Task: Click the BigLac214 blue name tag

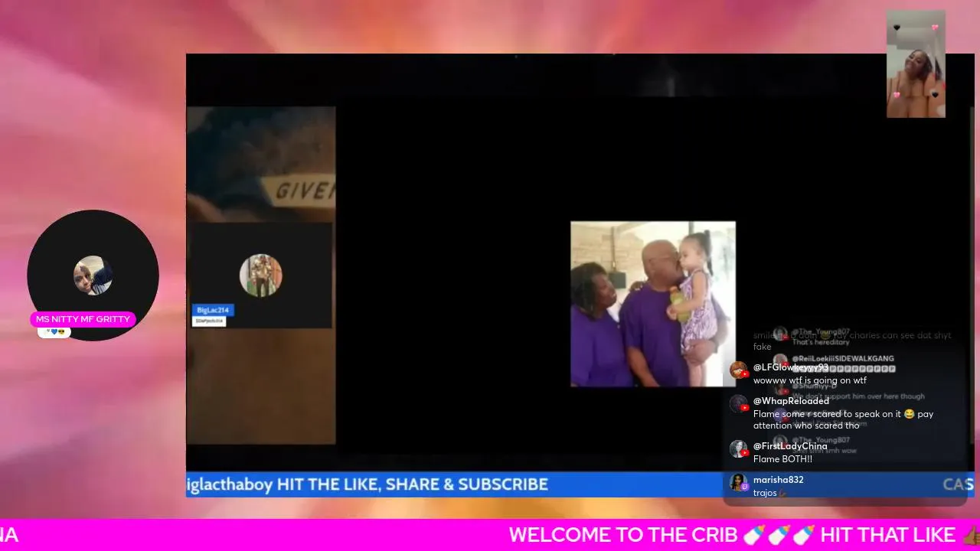Action: pos(213,310)
